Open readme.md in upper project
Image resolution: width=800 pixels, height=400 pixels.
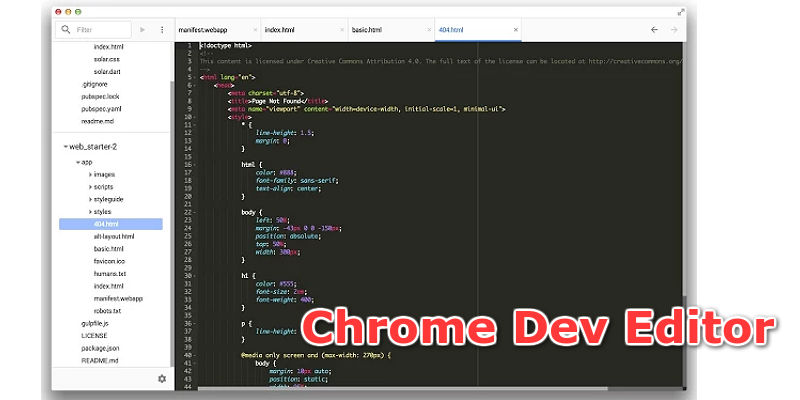[x=97, y=121]
